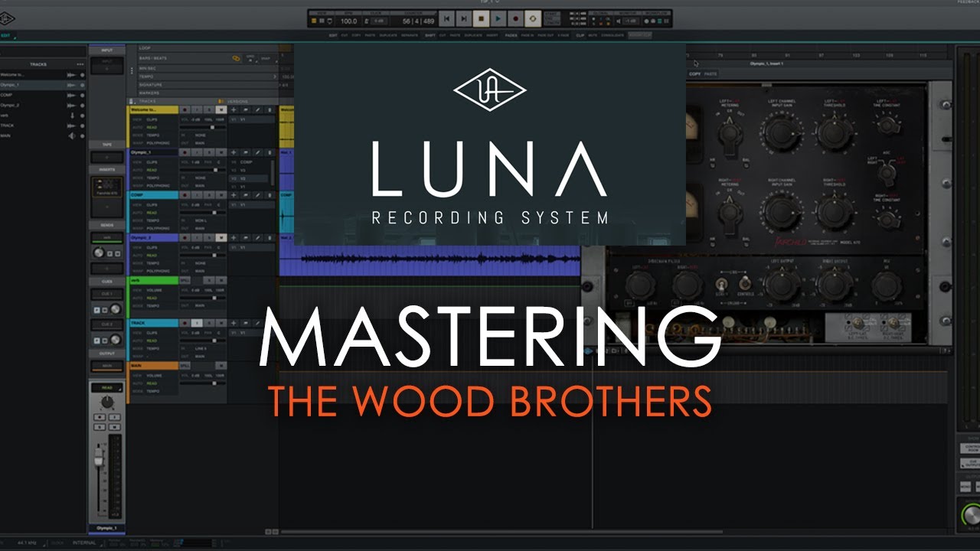Click the tempo field showing 100.0
980x551 pixels.
[348, 21]
